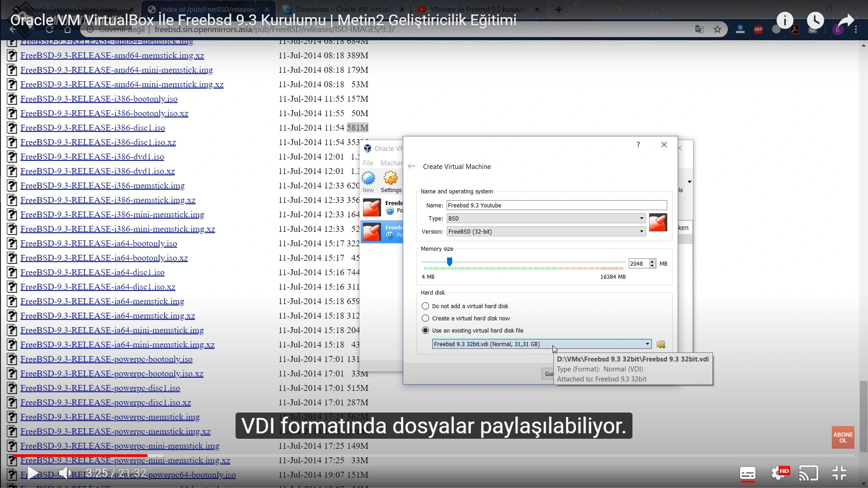Click the New machine icon in VirtualBox
This screenshot has height=488, width=868.
coord(368,178)
